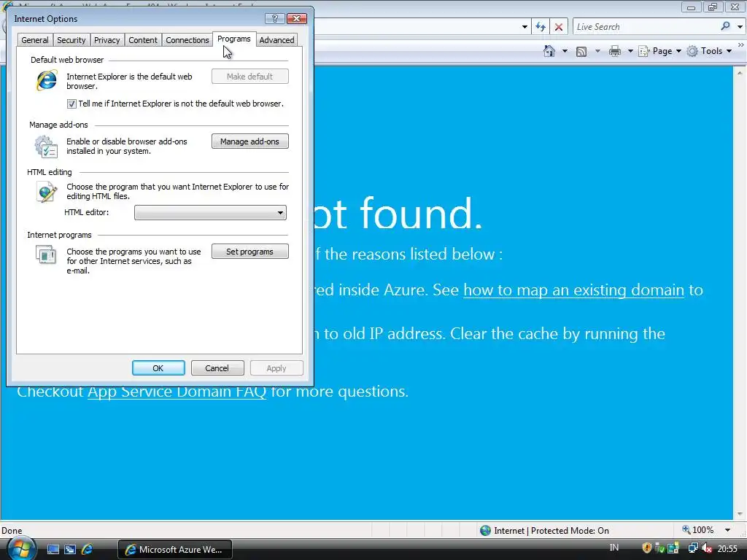Click the Manage add-ons button

pyautogui.click(x=249, y=141)
